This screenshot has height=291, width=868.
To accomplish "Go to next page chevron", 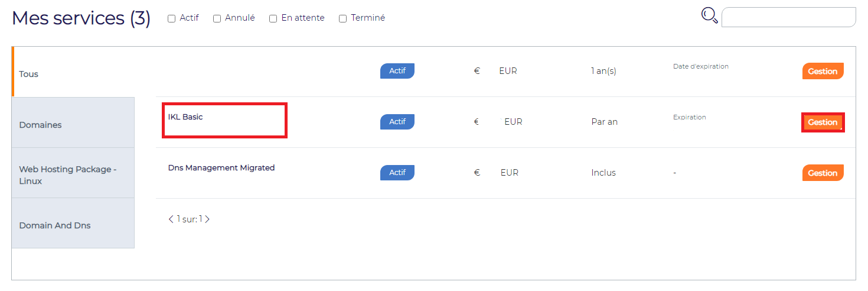I will click(x=207, y=219).
